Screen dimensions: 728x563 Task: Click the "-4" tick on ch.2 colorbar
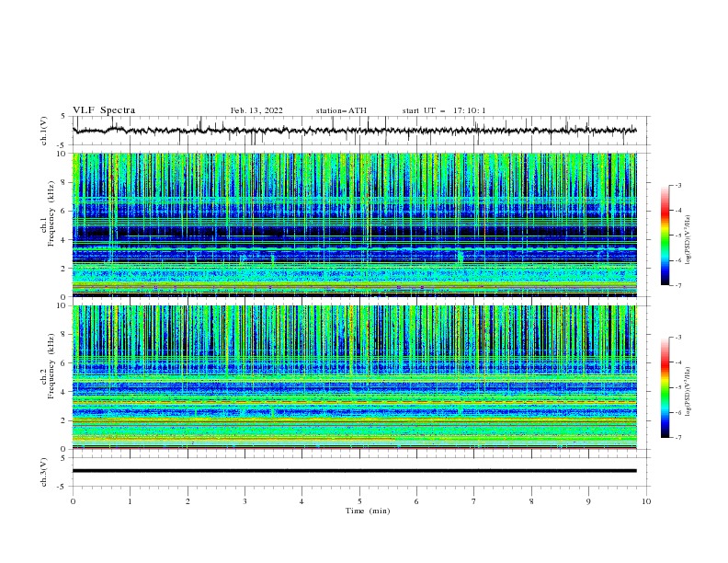[x=677, y=362]
